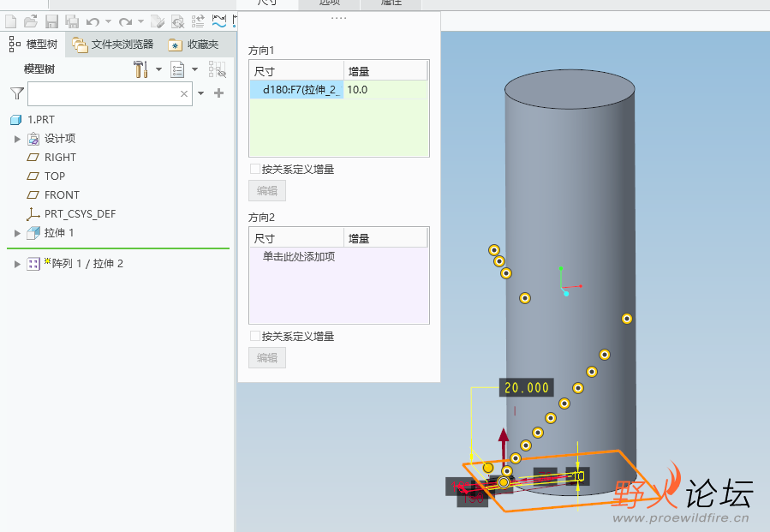
Task: Click the funnel filter icon
Action: (17, 93)
